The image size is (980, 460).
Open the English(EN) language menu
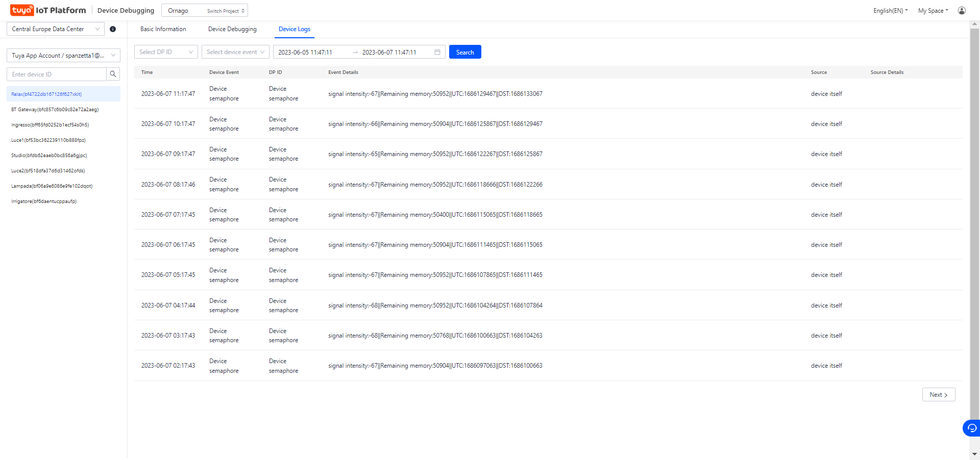[890, 10]
